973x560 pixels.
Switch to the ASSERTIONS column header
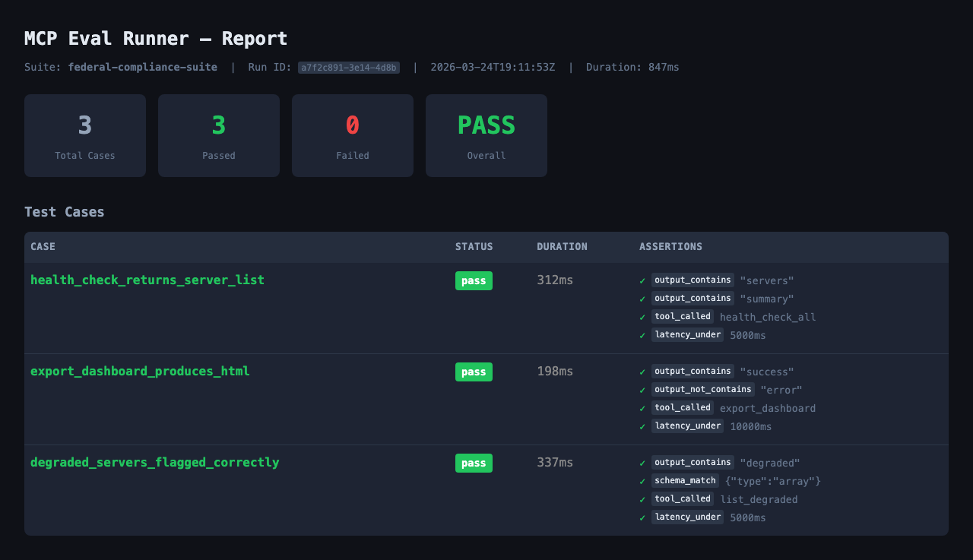[670, 246]
